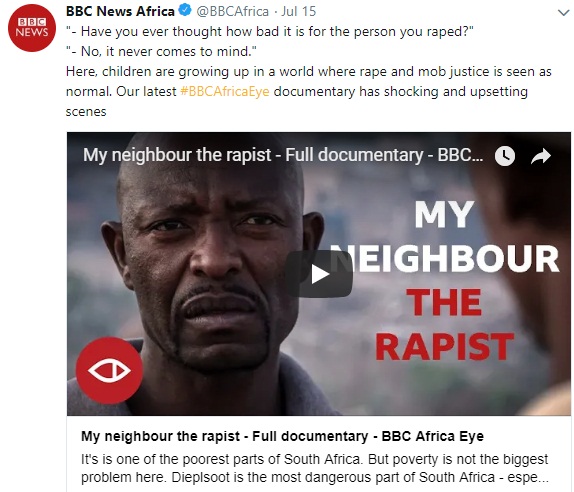Click the card description about Diepsloot
The height and width of the screenshot is (492, 574).
[314, 468]
